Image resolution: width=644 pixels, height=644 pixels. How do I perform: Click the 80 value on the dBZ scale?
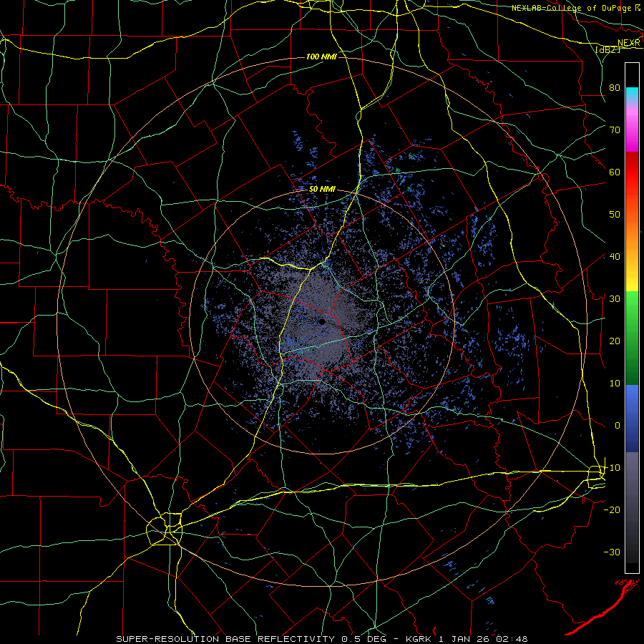(615, 88)
